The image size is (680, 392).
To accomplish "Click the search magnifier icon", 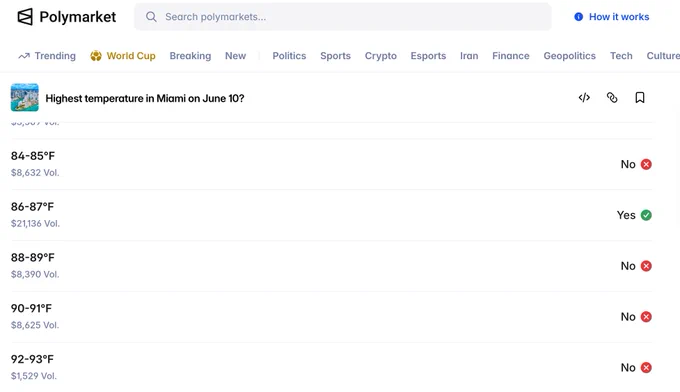I will coord(151,17).
